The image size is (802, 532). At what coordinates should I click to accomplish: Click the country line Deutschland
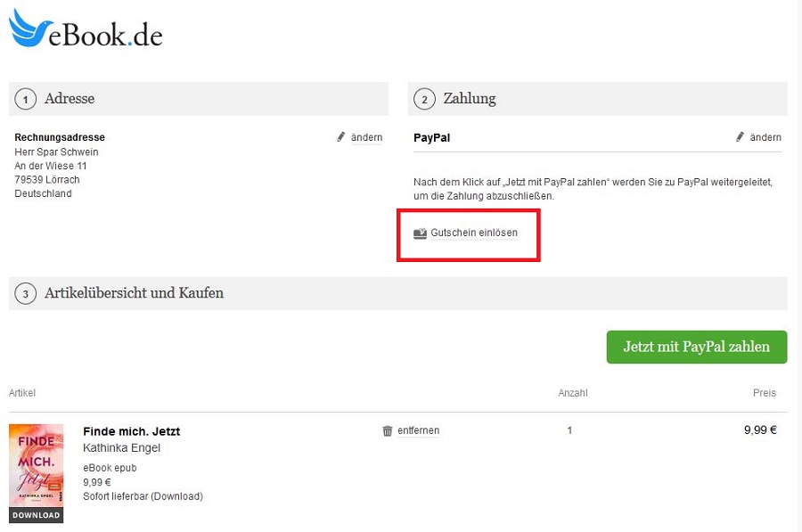tap(43, 193)
